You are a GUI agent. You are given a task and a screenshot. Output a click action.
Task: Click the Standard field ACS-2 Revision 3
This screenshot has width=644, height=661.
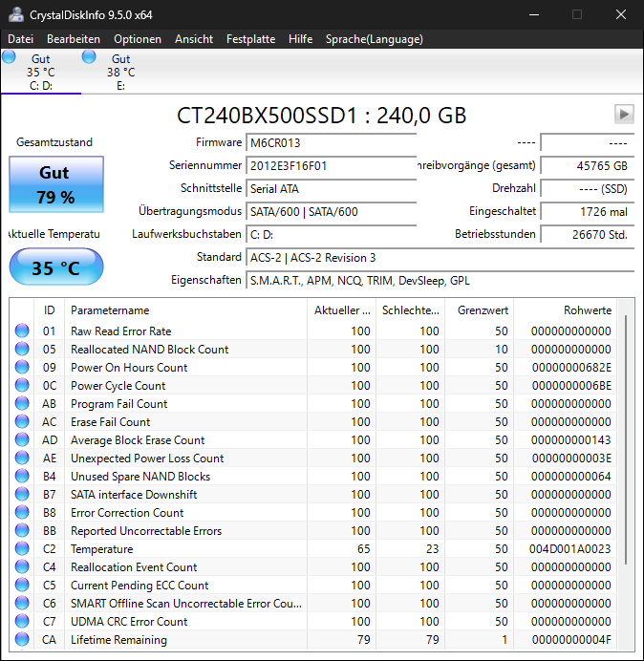coord(440,257)
